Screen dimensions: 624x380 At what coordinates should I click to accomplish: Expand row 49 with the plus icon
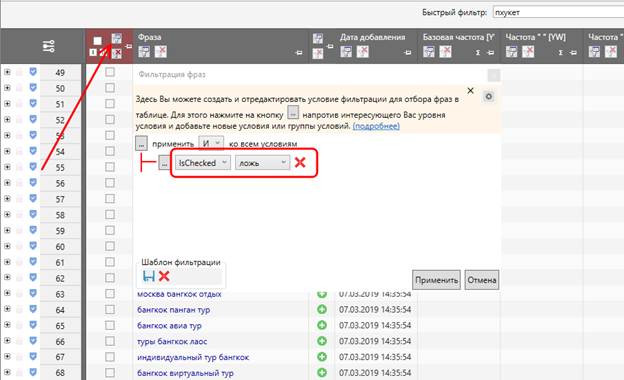pyautogui.click(x=7, y=72)
